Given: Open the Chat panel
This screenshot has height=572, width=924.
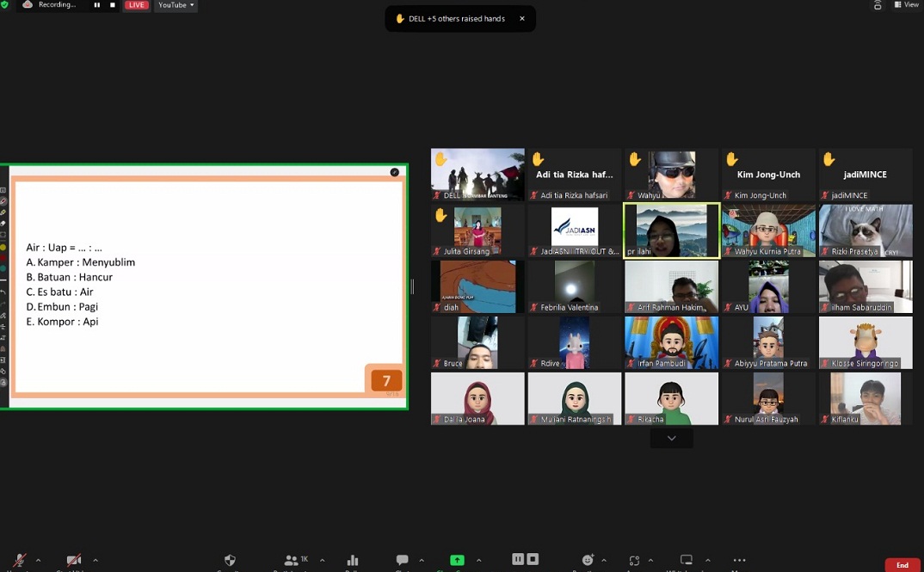Looking at the screenshot, I should (402, 561).
